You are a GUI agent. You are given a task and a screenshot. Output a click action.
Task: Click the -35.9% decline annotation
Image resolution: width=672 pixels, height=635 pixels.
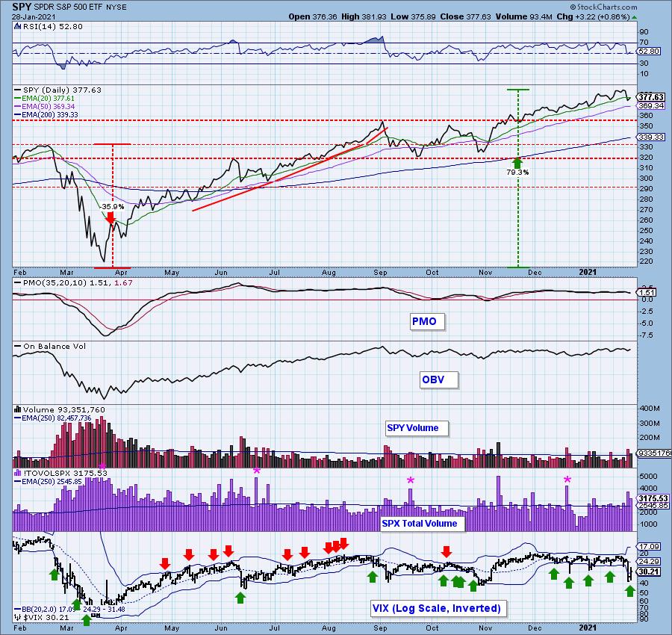(x=112, y=207)
